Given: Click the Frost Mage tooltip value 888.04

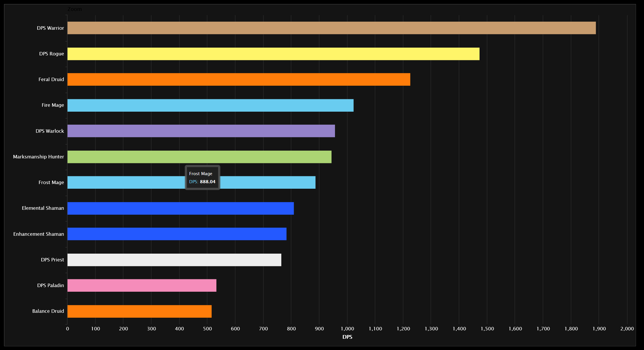Looking at the screenshot, I should pos(208,182).
